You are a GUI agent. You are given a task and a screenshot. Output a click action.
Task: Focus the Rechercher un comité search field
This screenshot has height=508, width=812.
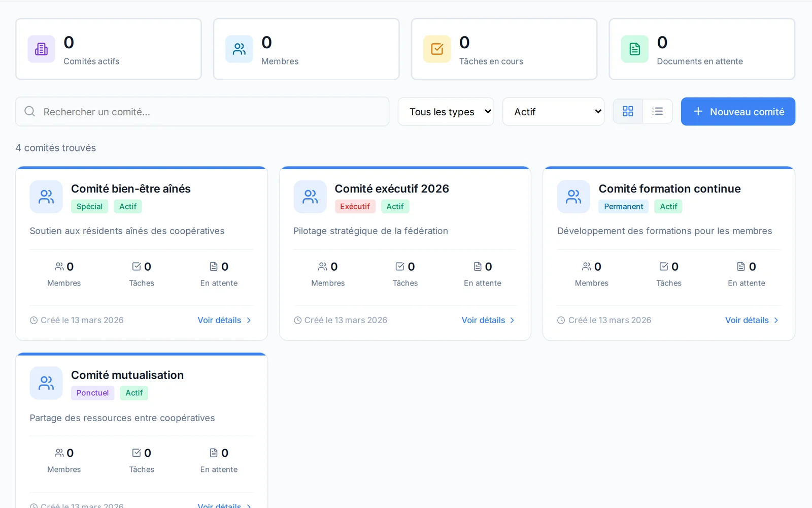pos(202,112)
